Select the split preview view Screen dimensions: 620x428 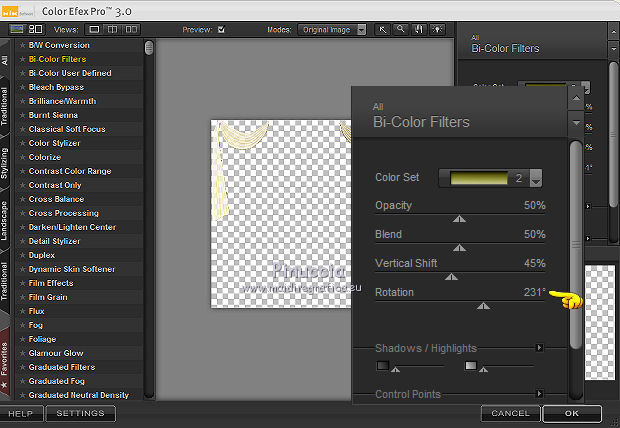(113, 29)
